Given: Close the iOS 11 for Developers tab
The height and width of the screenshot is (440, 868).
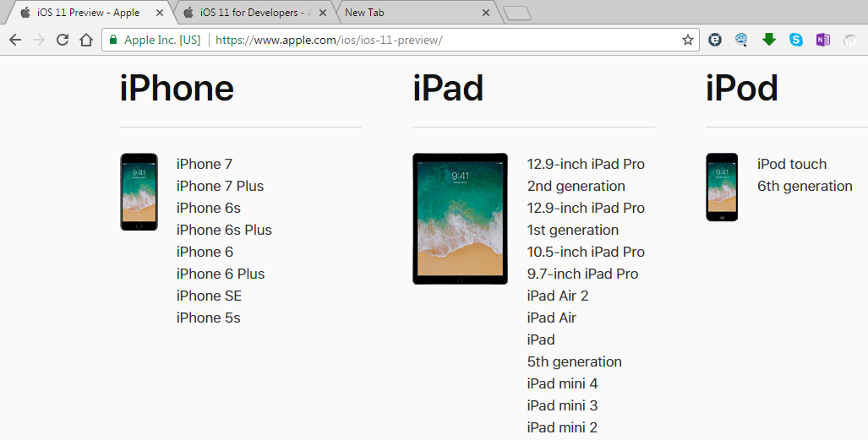Looking at the screenshot, I should tap(323, 12).
